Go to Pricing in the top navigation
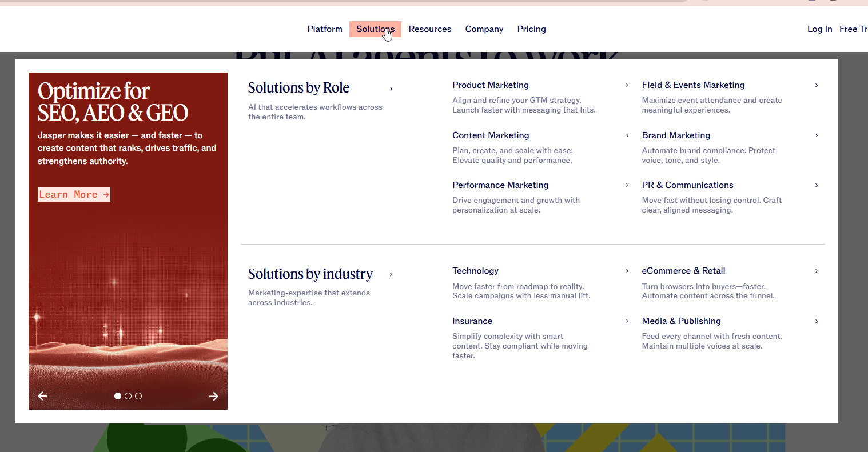This screenshot has height=452, width=868. pyautogui.click(x=531, y=29)
